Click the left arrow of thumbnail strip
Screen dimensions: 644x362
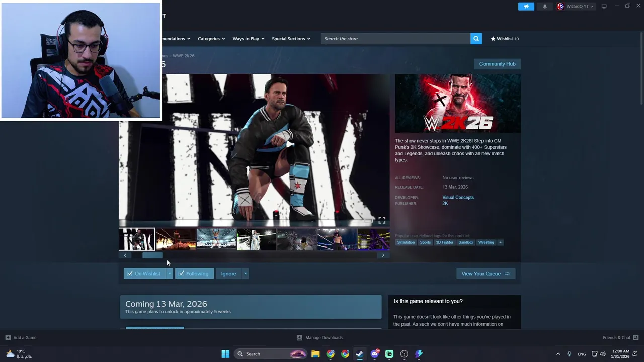tap(125, 255)
